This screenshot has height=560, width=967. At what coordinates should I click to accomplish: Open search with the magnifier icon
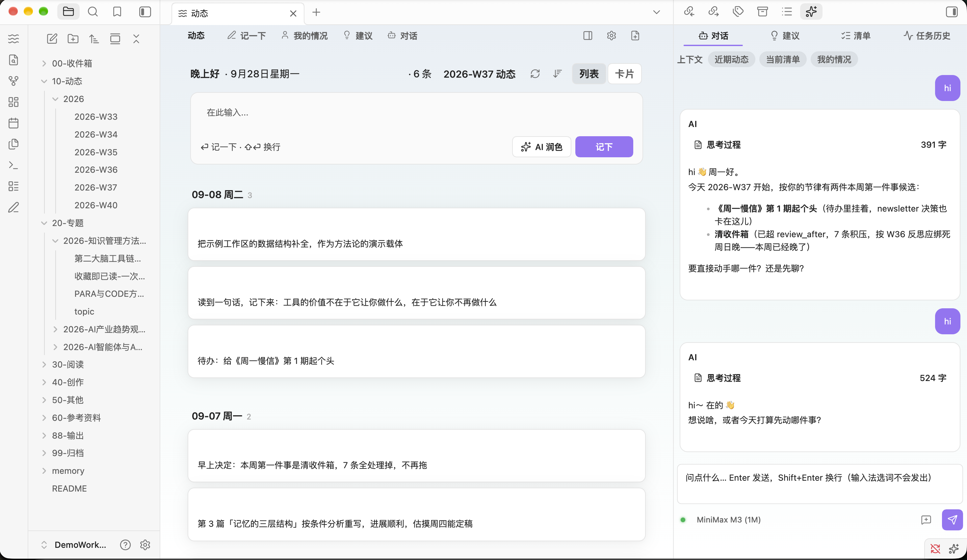click(93, 12)
